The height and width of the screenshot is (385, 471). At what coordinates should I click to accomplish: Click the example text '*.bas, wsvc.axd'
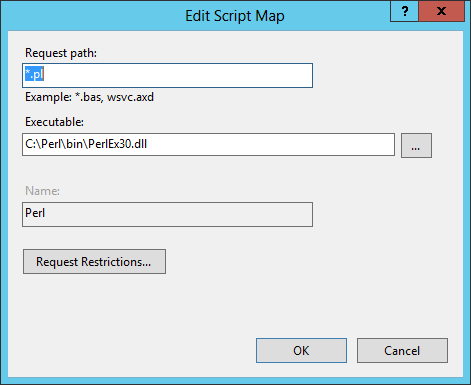[x=114, y=97]
